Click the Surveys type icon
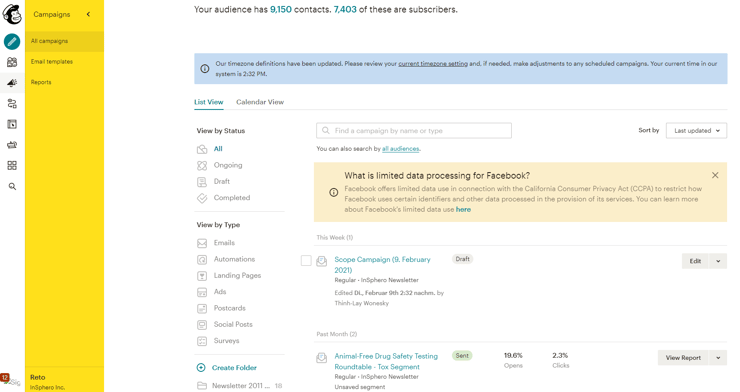This screenshot has width=740, height=392. (x=202, y=341)
